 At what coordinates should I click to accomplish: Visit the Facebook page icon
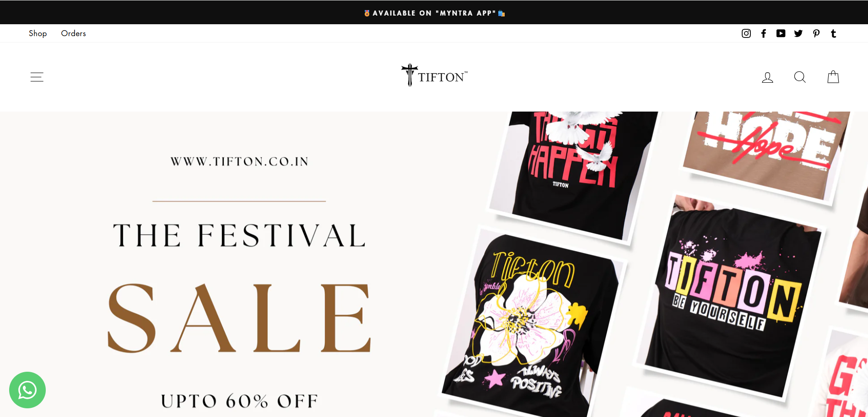coord(763,33)
